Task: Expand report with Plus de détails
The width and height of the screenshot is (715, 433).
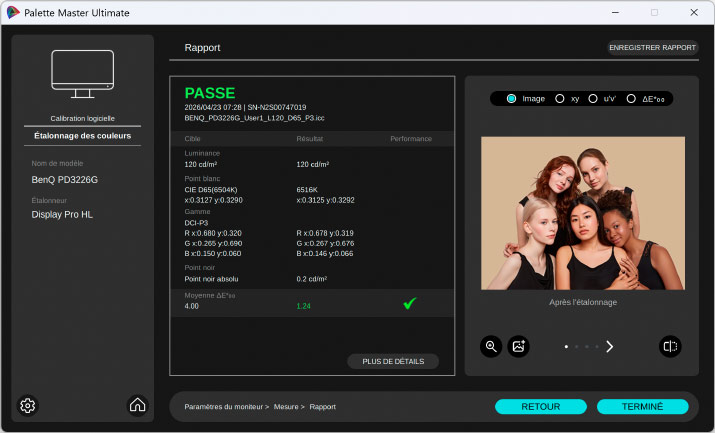Action: click(393, 361)
